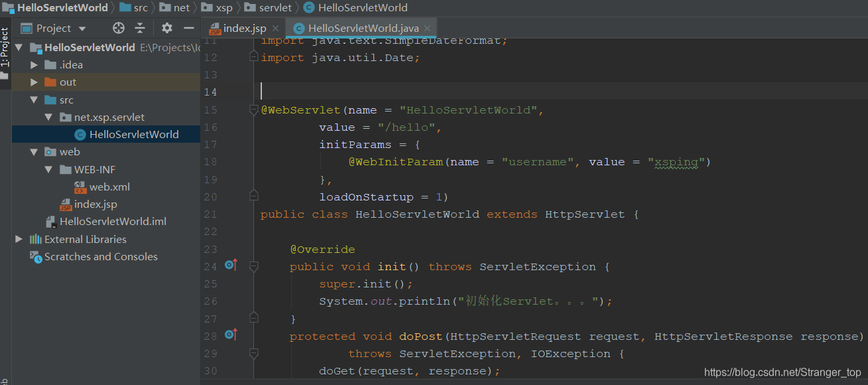The height and width of the screenshot is (385, 868).
Task: Select index.jsp file in project tree
Action: [95, 204]
